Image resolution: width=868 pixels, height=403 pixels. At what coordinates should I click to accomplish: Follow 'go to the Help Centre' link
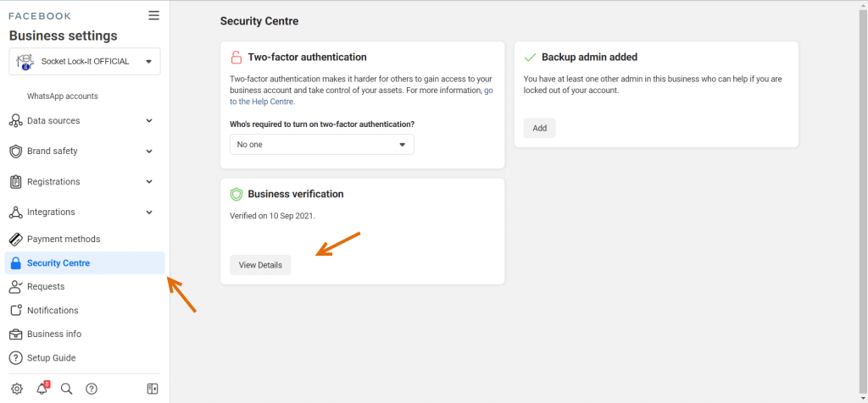[263, 102]
